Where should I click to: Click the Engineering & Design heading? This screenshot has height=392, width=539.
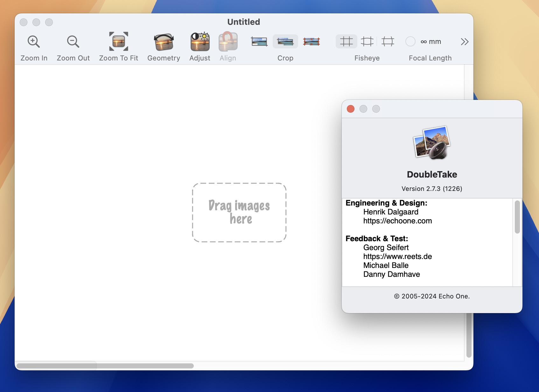coord(387,203)
